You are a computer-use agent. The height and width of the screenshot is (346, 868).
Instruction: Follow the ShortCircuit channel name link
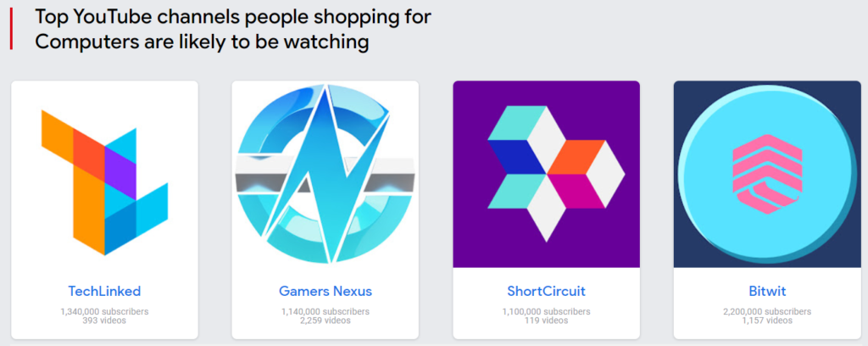coord(547,291)
